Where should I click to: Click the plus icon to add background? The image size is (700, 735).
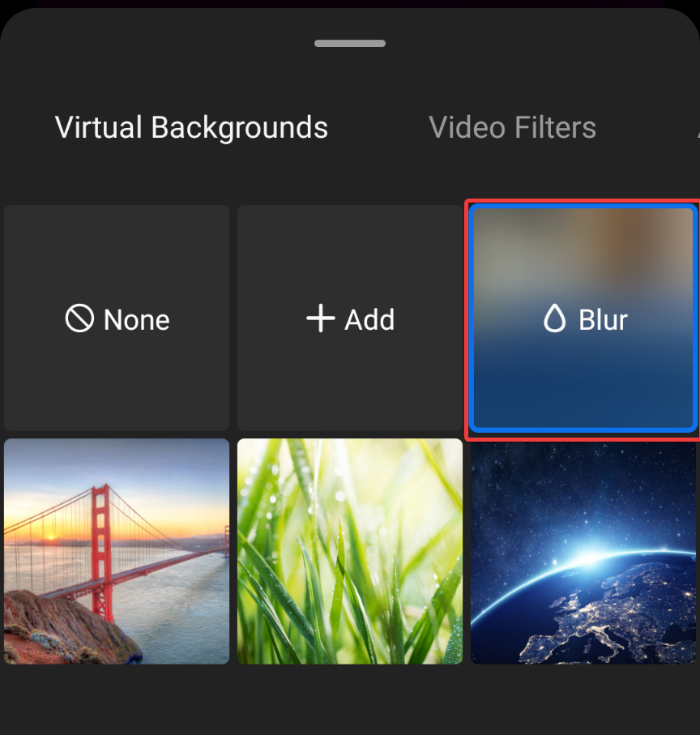click(320, 319)
